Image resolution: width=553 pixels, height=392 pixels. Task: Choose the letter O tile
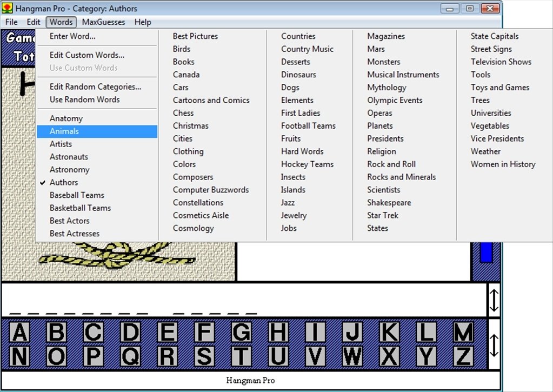click(x=56, y=356)
